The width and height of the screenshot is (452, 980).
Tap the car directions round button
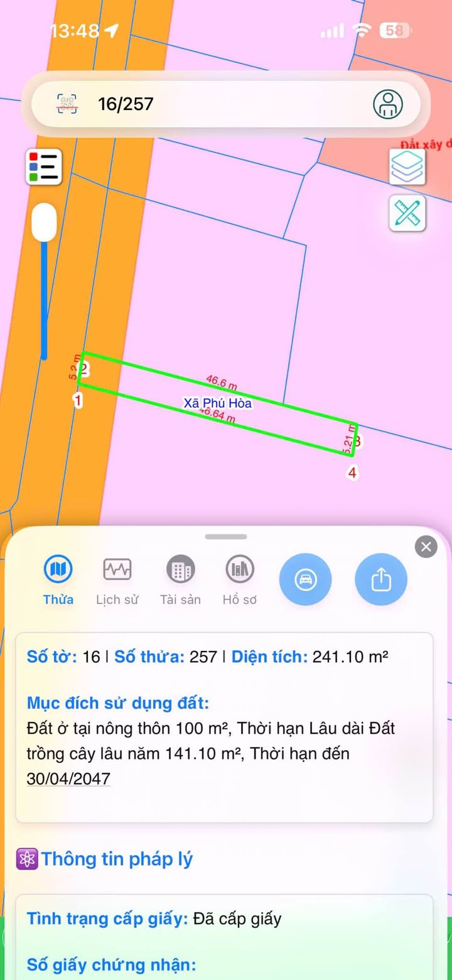coord(305,579)
